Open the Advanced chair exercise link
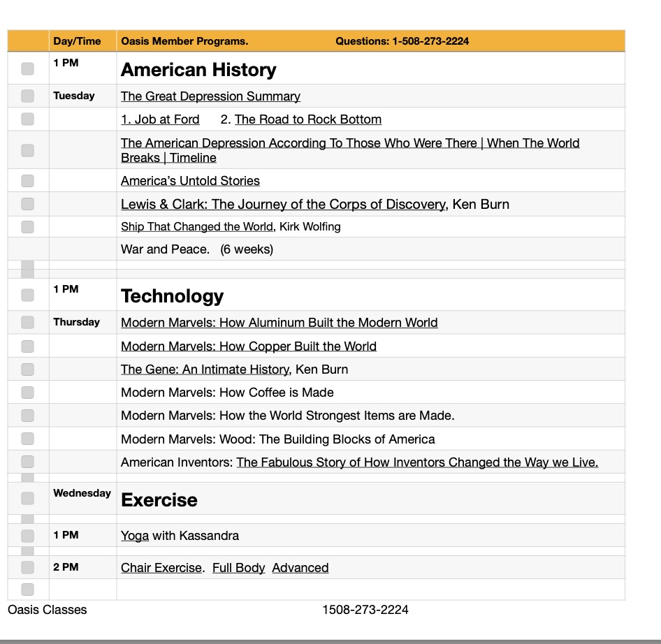The height and width of the screenshot is (644, 661). click(300, 568)
